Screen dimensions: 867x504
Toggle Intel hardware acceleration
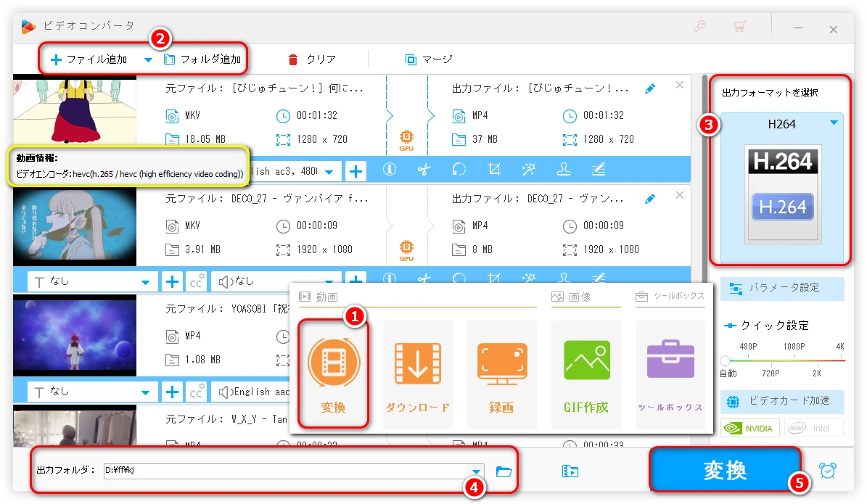coord(813,428)
